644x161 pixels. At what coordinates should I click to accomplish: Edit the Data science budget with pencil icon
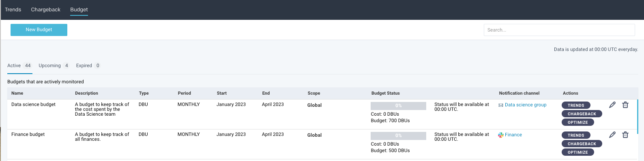pyautogui.click(x=612, y=105)
